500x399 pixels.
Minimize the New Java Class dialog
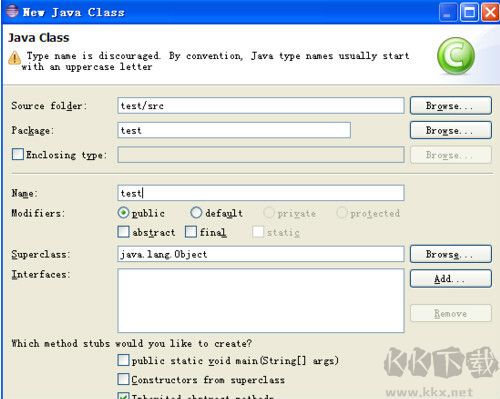[x=448, y=12]
